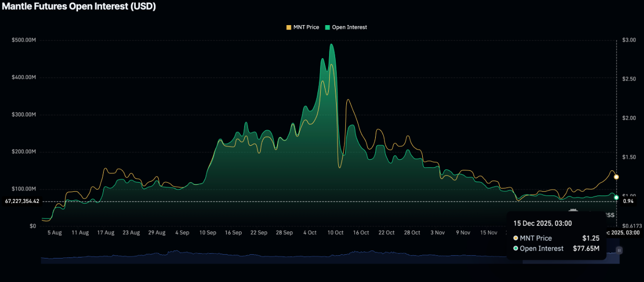Click the $500.00M left axis label

click(x=24, y=40)
